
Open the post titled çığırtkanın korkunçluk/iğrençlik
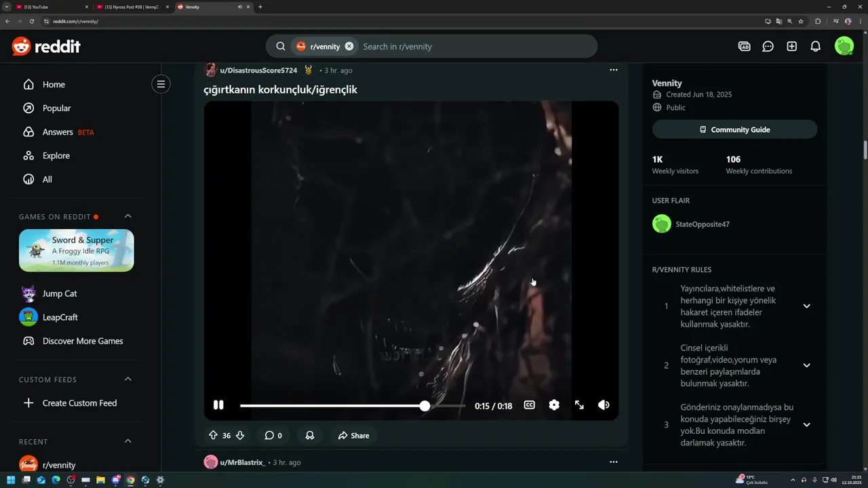280,89
